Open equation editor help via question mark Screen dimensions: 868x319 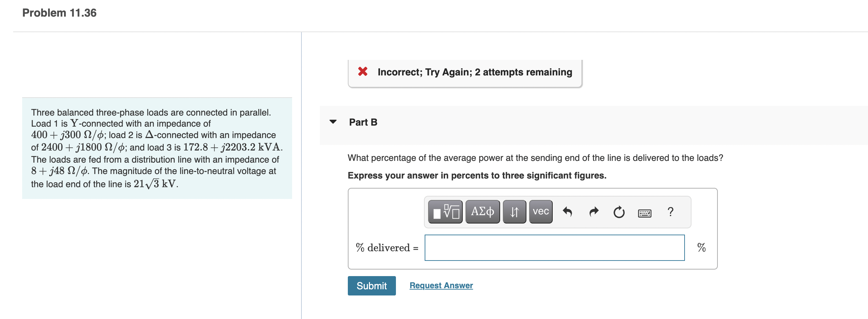[671, 211]
